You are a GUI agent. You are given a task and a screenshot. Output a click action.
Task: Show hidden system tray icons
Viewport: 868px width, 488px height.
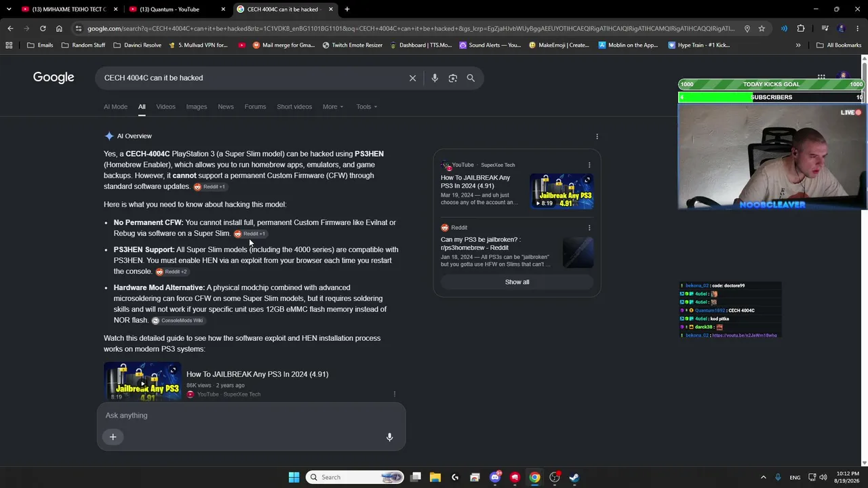tap(763, 477)
